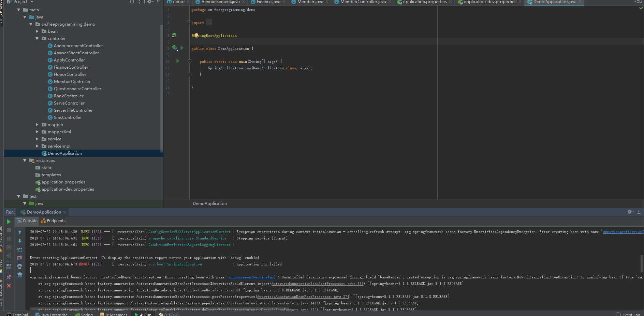Image resolution: width=644 pixels, height=316 pixels.
Task: Close the DemoApplication run tab
Action: click(x=64, y=212)
